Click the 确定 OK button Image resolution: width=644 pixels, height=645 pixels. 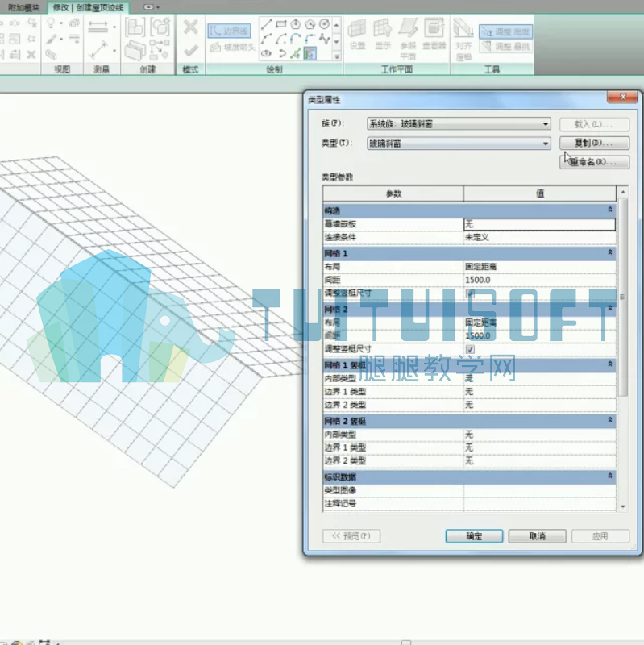click(x=474, y=536)
